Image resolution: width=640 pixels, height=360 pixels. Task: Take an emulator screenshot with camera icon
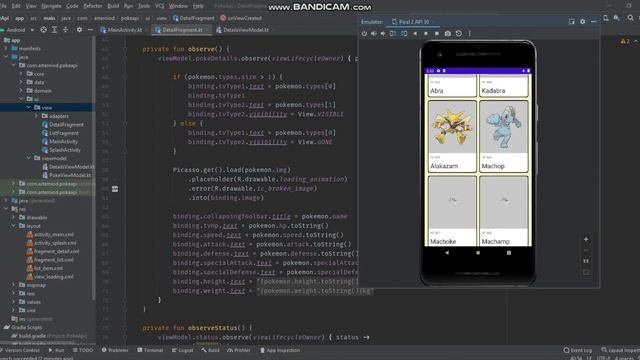448,33
